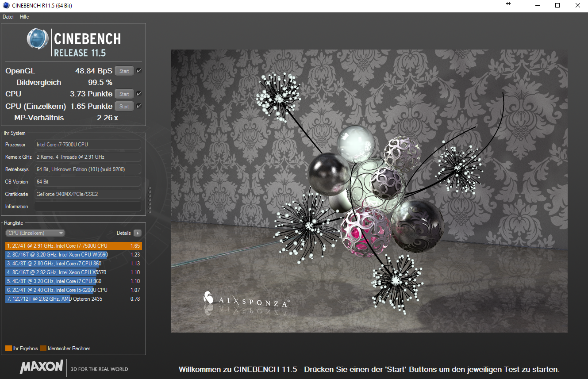The height and width of the screenshot is (379, 588).
Task: Click the CB-Version field showing 64 Bit
Action: coord(88,182)
